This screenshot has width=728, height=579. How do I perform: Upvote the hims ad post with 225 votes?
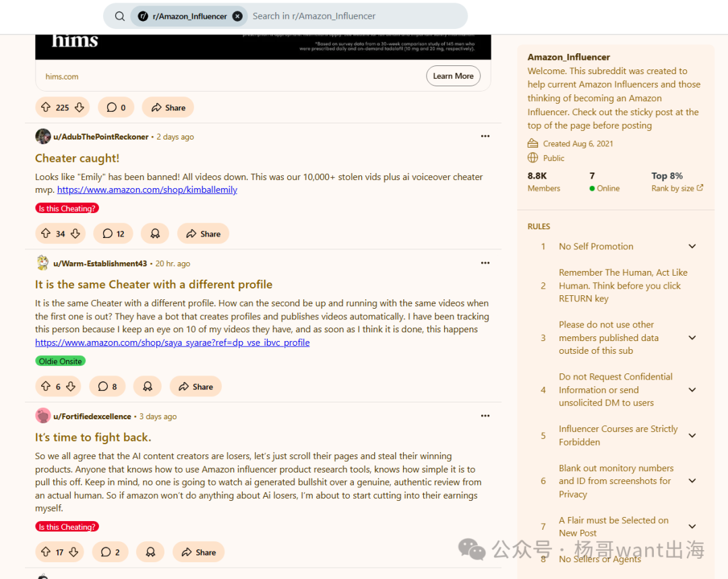[46, 107]
